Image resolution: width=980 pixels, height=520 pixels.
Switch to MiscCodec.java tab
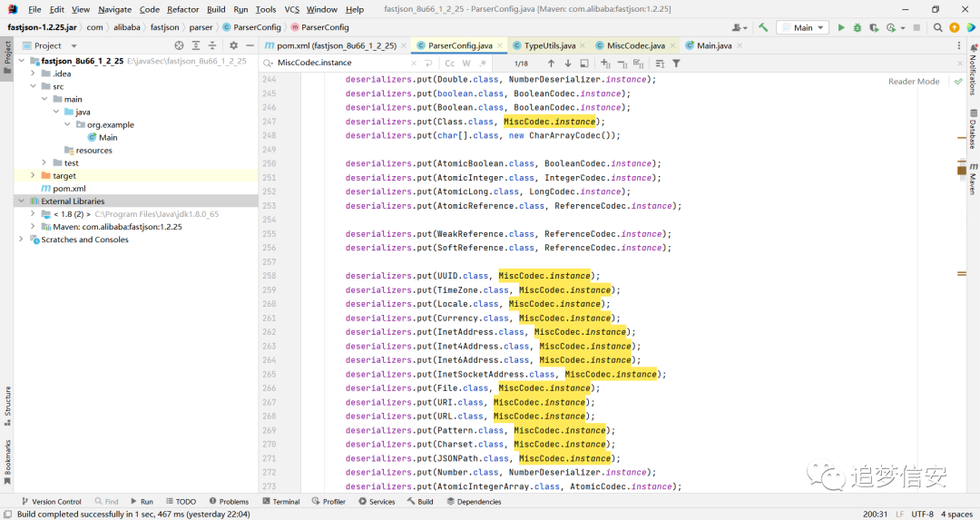(x=635, y=45)
